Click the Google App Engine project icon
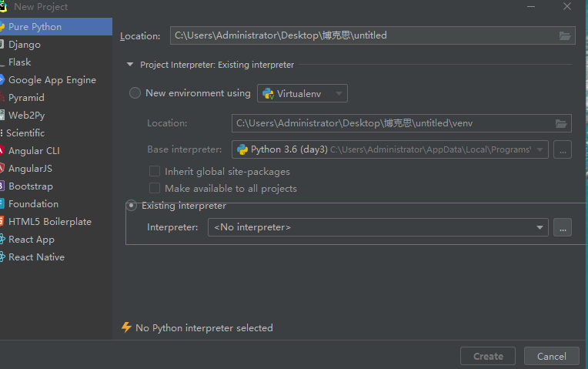588x369 pixels. point(2,79)
